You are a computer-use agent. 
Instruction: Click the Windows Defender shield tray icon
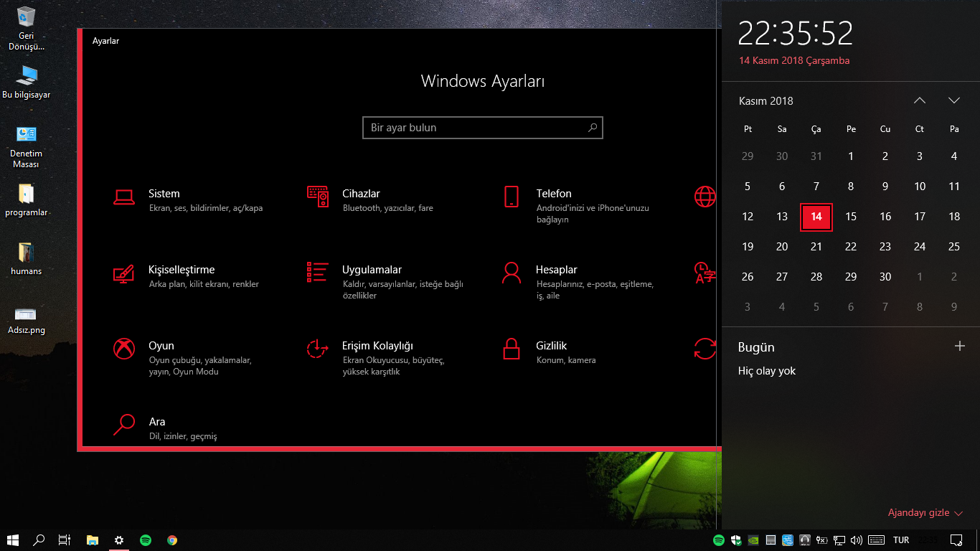736,540
